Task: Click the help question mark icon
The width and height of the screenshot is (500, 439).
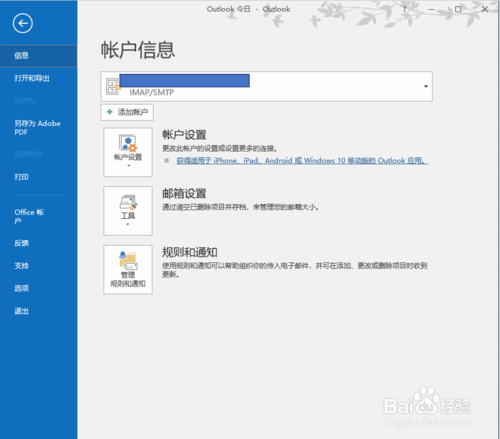Action: click(x=404, y=9)
